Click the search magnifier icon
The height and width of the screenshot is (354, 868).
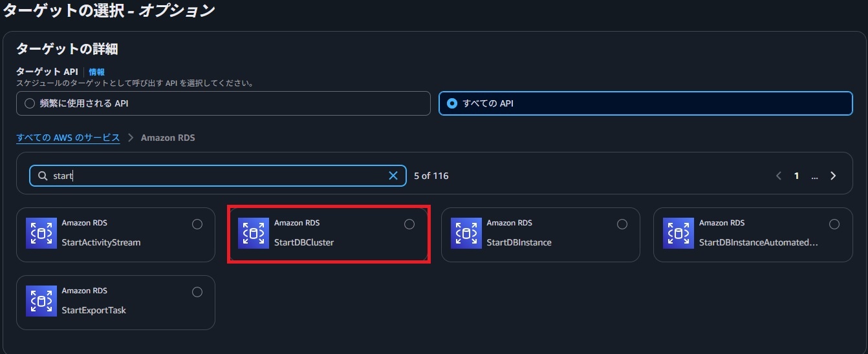[43, 176]
